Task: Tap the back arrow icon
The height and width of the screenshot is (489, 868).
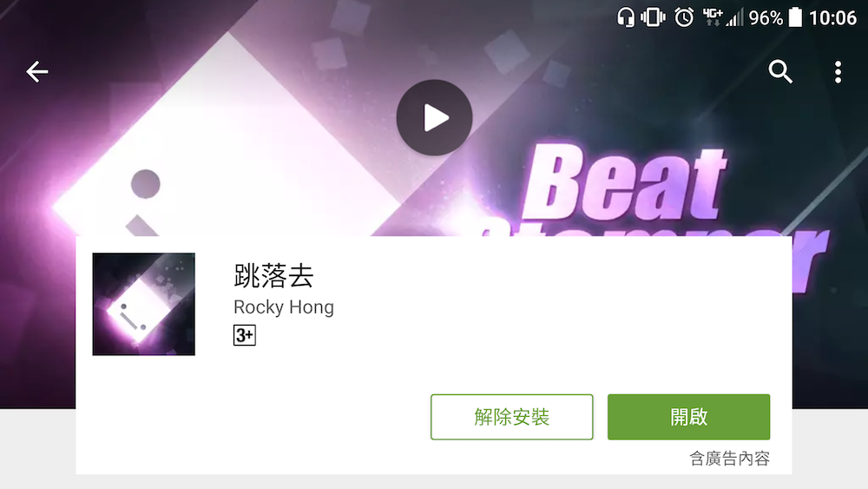Action: (x=37, y=72)
